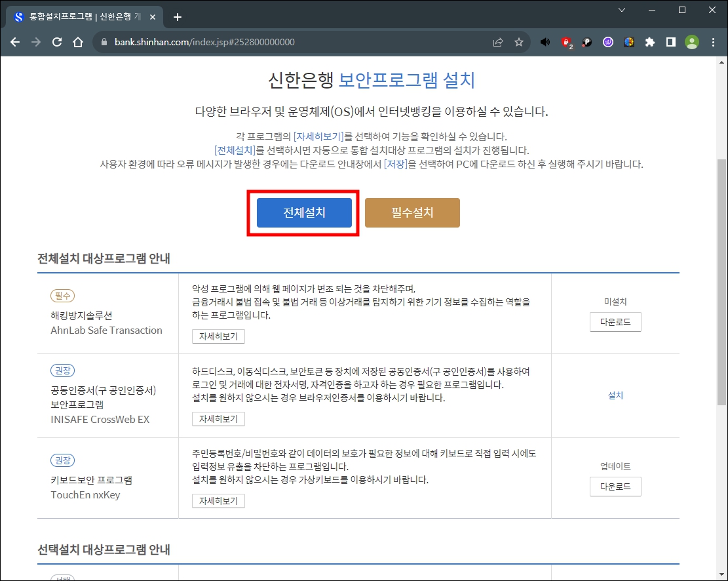Click the 권장 badge for 공동인증서 보안프로그램
The height and width of the screenshot is (581, 728).
(x=63, y=371)
